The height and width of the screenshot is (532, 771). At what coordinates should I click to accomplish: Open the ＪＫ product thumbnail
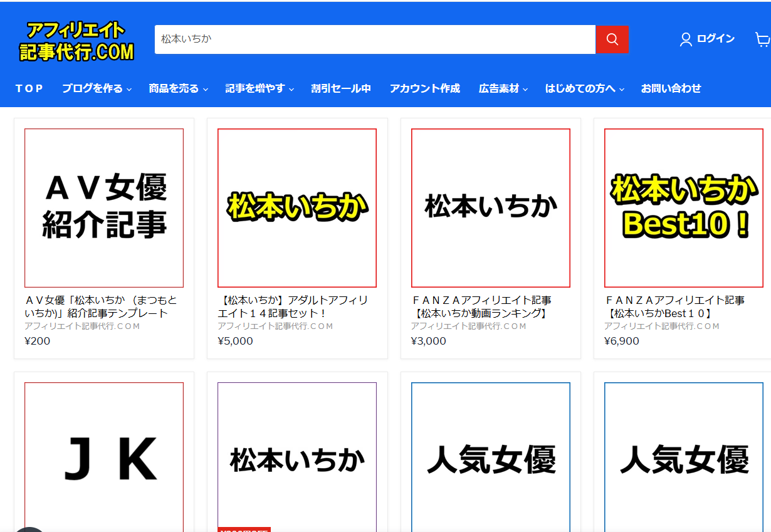coord(104,457)
